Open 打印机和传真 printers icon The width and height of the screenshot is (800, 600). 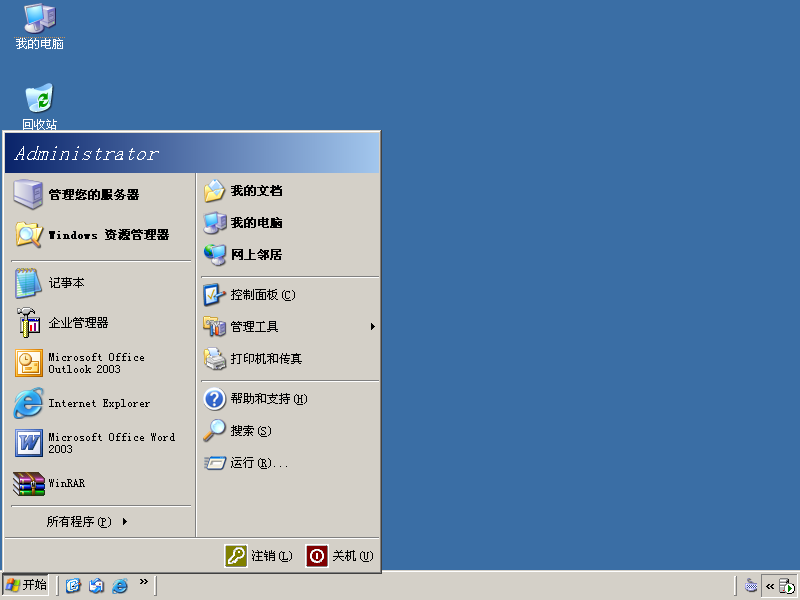(214, 359)
